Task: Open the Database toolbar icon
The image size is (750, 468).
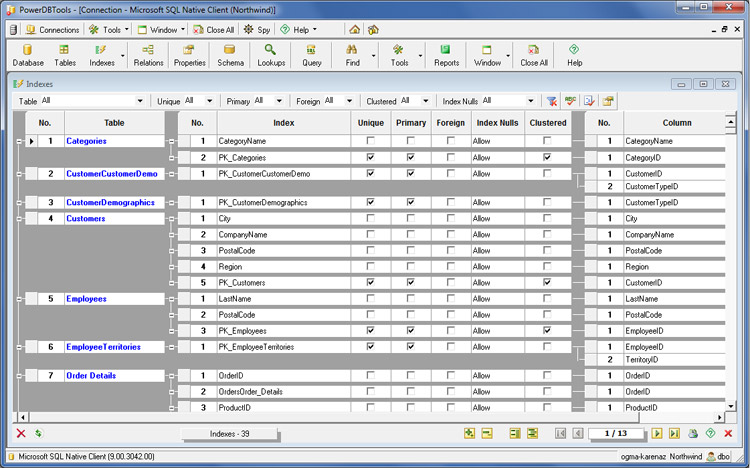Action: 28,54
